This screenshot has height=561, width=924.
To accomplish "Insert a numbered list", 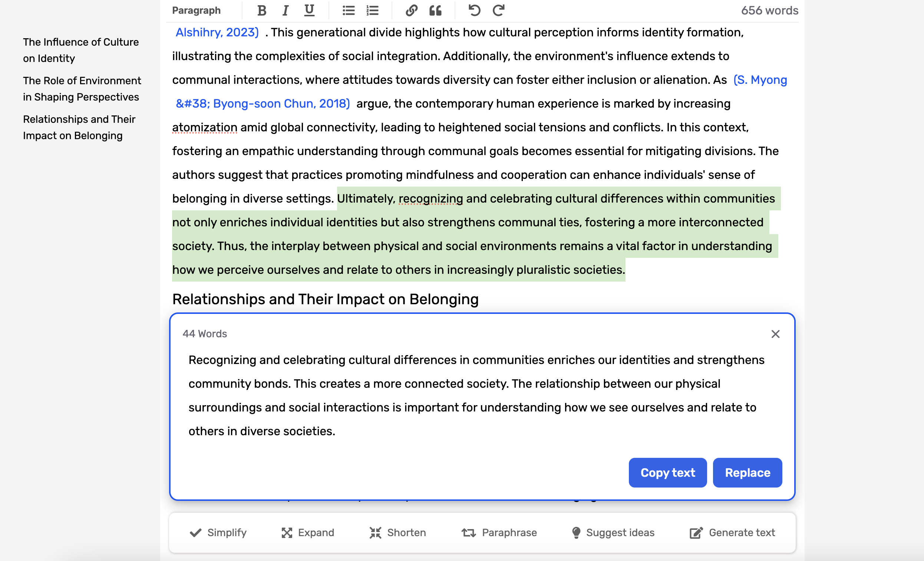I will click(x=372, y=10).
